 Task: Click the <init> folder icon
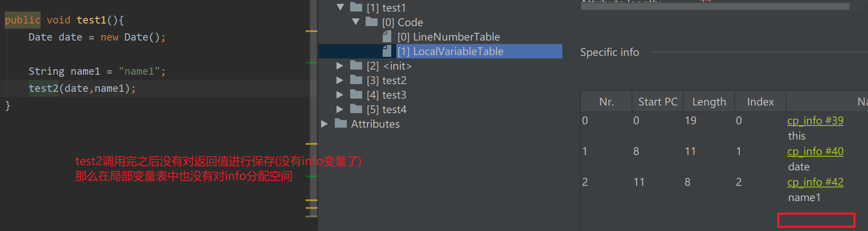click(356, 65)
